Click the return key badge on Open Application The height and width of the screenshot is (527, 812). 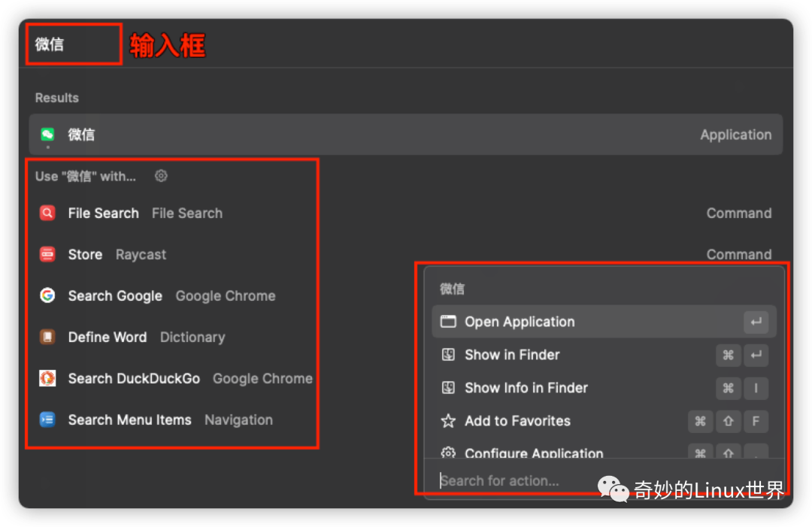pyautogui.click(x=756, y=322)
